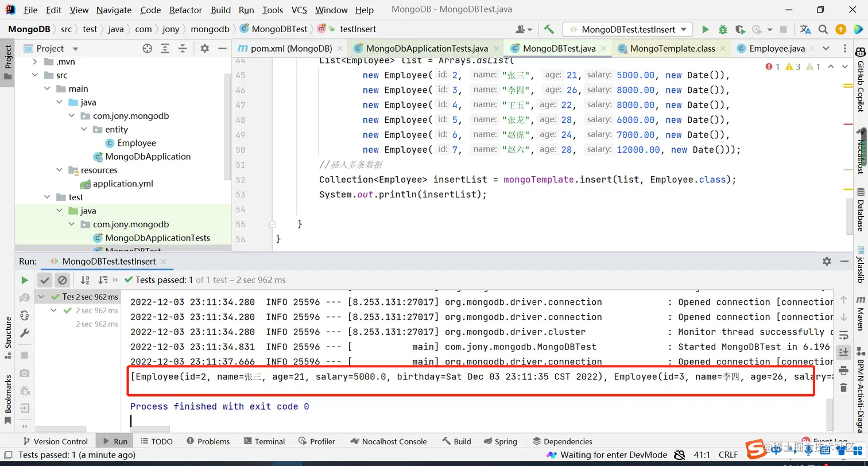Image resolution: width=868 pixels, height=466 pixels.
Task: Start debugging with the bug icon
Action: (x=723, y=29)
